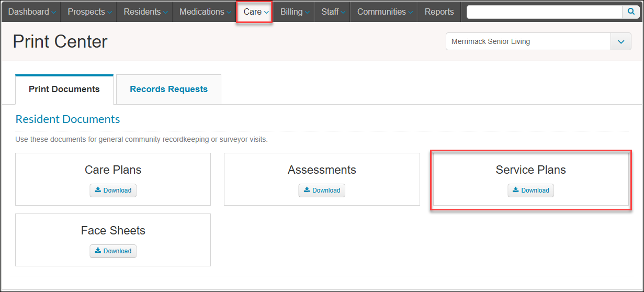Screen dimensions: 644x292
Task: Download Assessments documents
Action: point(322,190)
